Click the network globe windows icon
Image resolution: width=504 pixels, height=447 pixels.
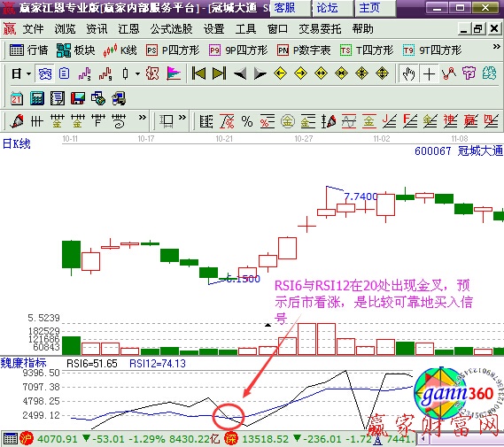pyautogui.click(x=98, y=98)
